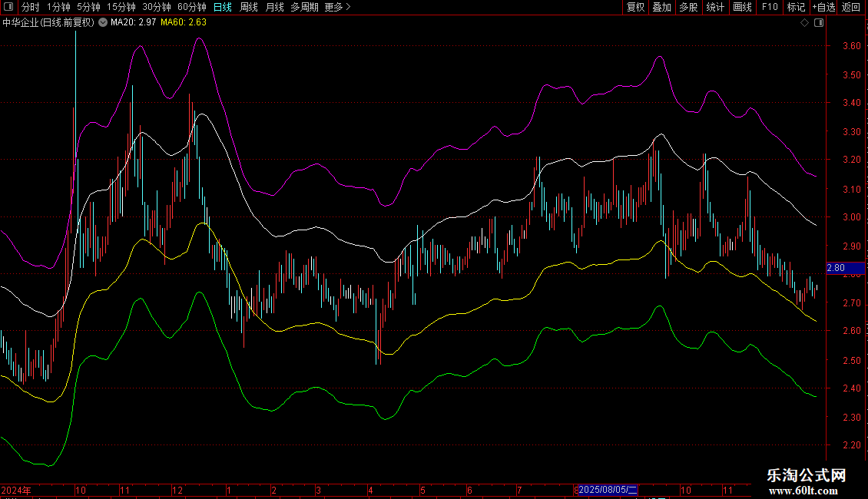Click the 复权 adjustment button
The height and width of the screenshot is (499, 868).
click(635, 7)
